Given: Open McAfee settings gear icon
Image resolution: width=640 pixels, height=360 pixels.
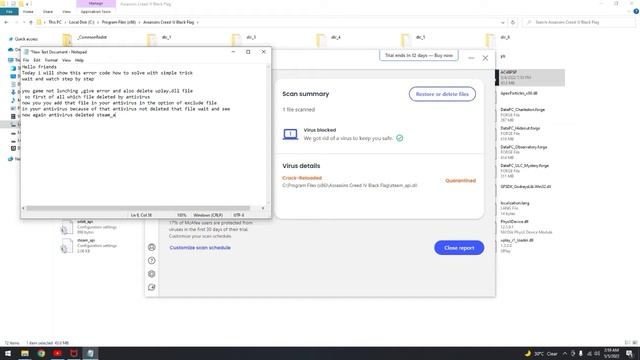Looking at the screenshot, I should 151,274.
